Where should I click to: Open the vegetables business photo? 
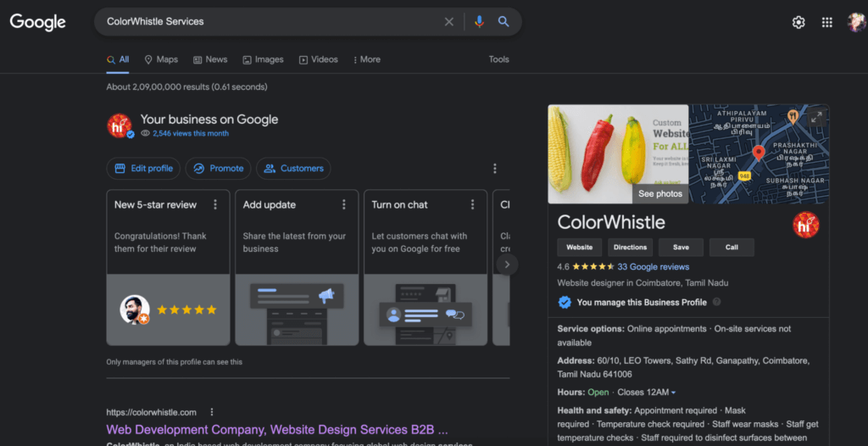tap(618, 154)
